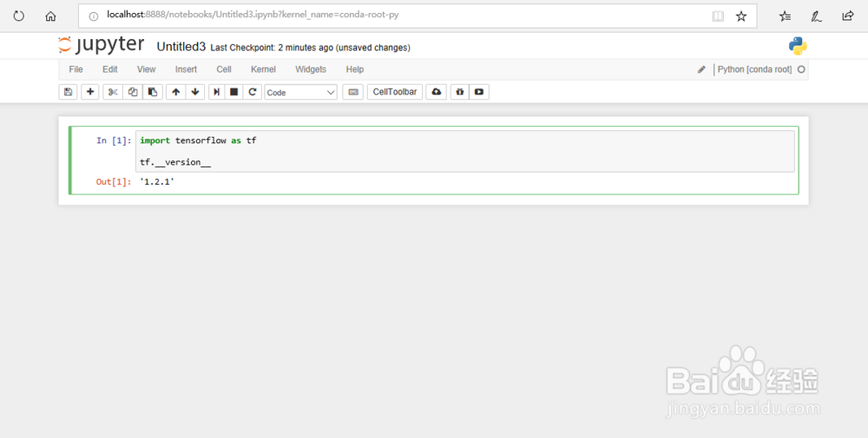Paste cells below icon
Screen dimensions: 868x438
click(153, 92)
